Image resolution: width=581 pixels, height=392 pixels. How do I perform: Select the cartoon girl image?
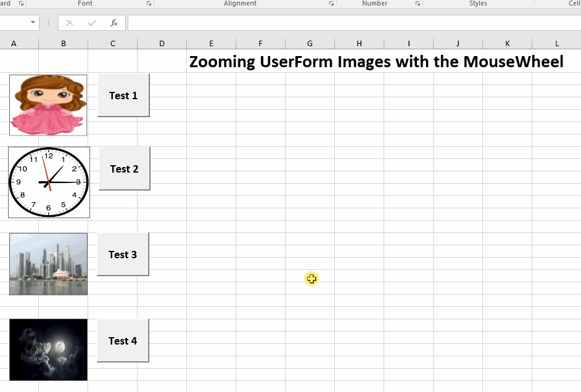coord(48,105)
